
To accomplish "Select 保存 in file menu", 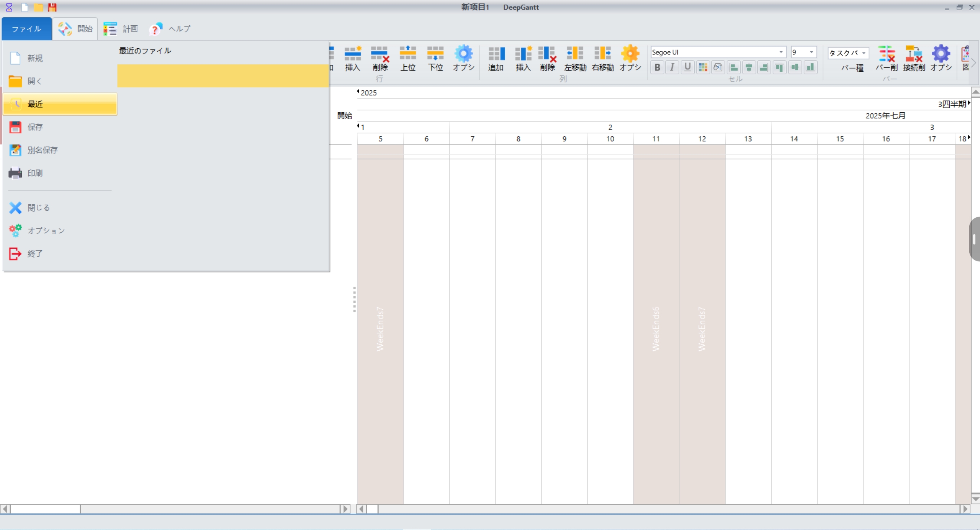I will click(x=60, y=127).
